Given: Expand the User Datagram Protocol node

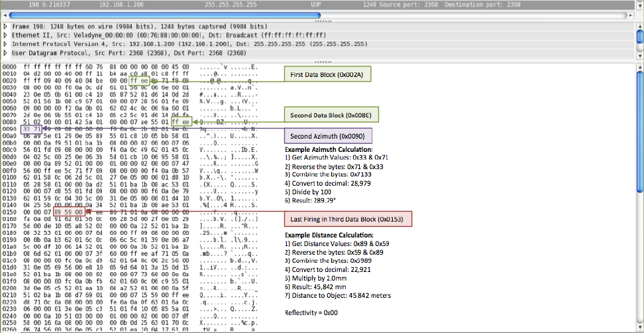Looking at the screenshot, I should click(x=5, y=52).
